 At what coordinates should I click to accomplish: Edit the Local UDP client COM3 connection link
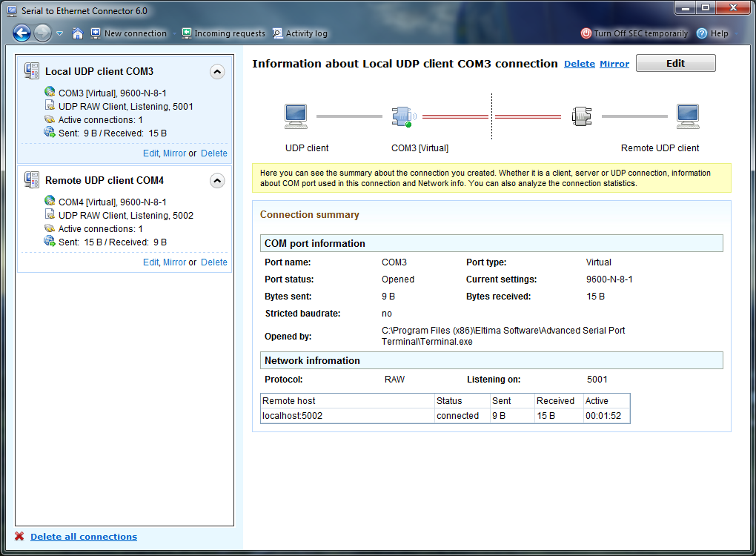click(x=150, y=153)
